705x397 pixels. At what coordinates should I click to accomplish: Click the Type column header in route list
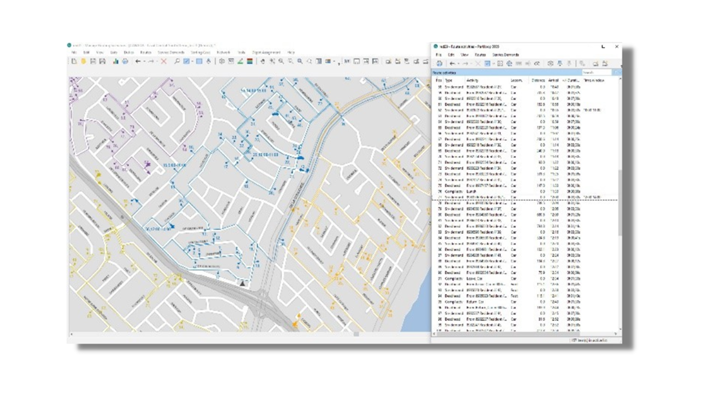[x=448, y=80]
